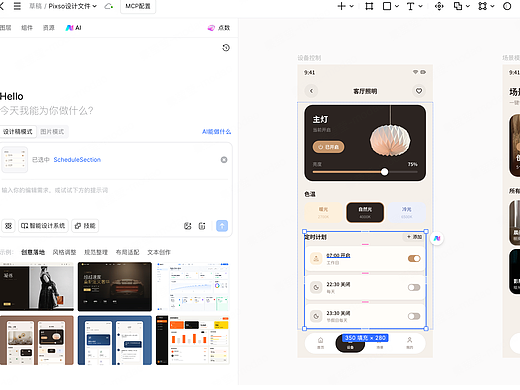Open the blue mobile app example thumbnail

tap(115, 340)
